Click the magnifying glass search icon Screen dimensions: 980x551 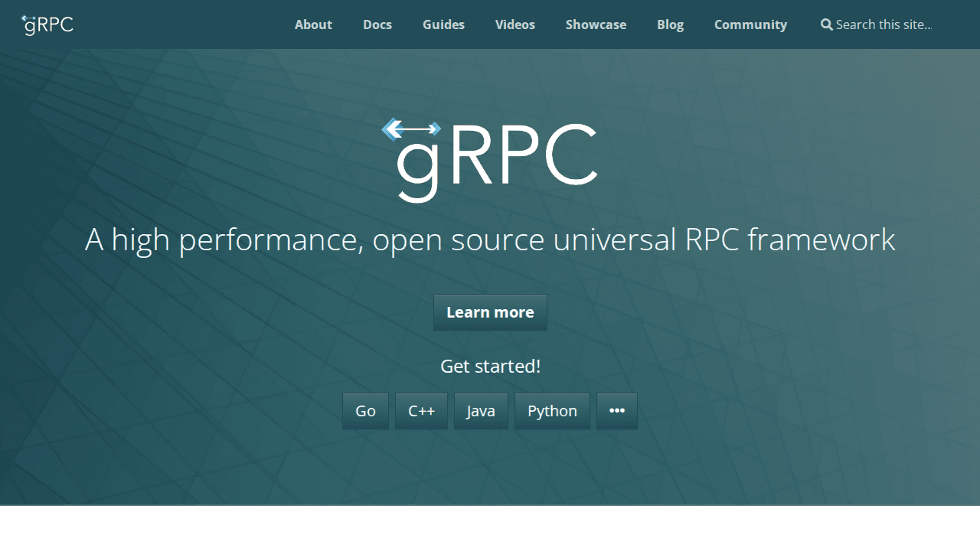(x=827, y=24)
